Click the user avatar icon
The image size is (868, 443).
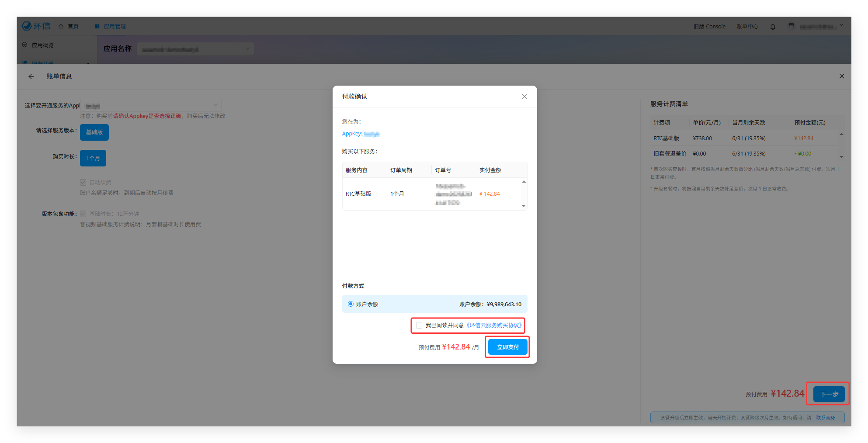click(x=791, y=26)
